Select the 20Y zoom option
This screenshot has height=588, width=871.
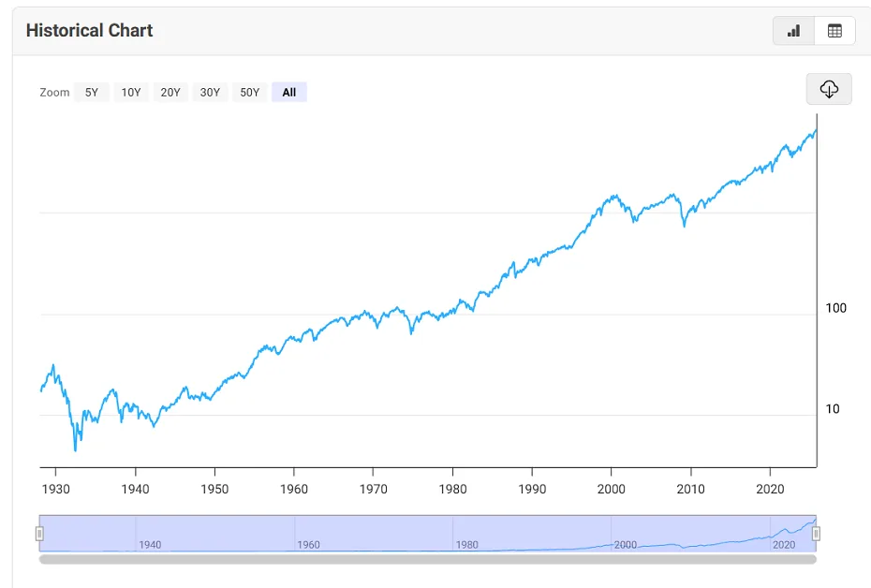170,92
